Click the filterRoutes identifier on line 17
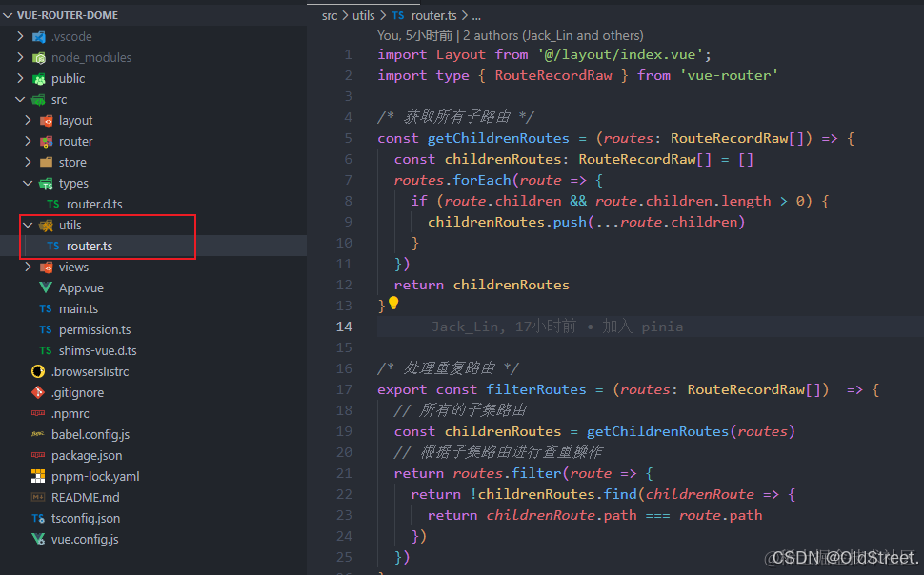This screenshot has width=924, height=575. (536, 389)
